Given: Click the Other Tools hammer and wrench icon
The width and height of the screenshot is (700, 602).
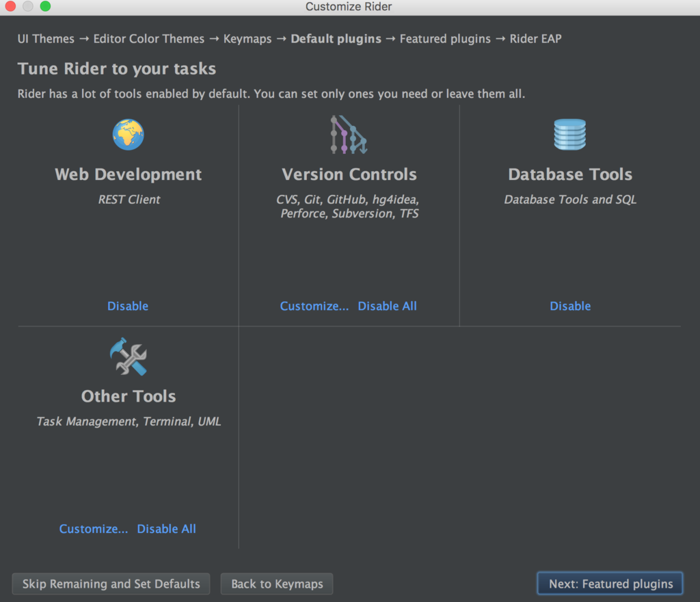Looking at the screenshot, I should pos(128,356).
